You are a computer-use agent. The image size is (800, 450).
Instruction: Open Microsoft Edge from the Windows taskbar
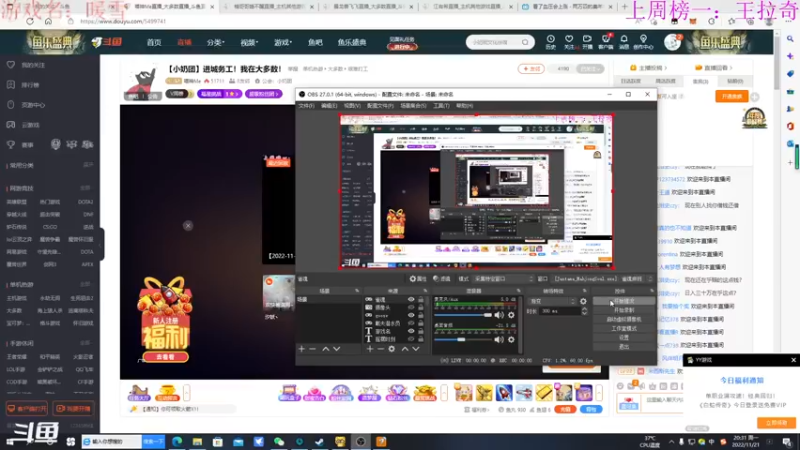coord(177,441)
